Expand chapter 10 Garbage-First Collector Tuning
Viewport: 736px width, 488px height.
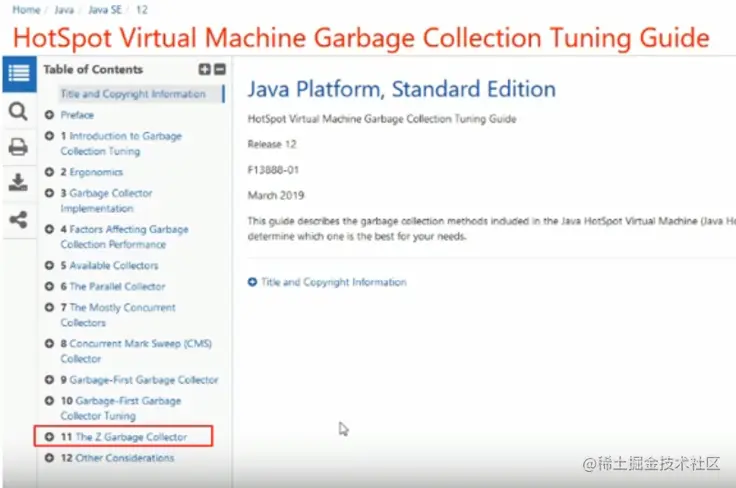coord(49,401)
